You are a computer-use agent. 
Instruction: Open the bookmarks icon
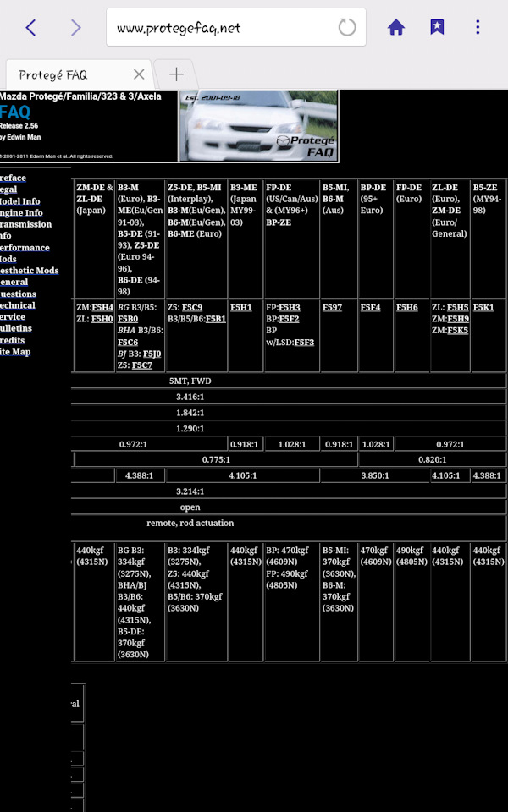pos(437,27)
